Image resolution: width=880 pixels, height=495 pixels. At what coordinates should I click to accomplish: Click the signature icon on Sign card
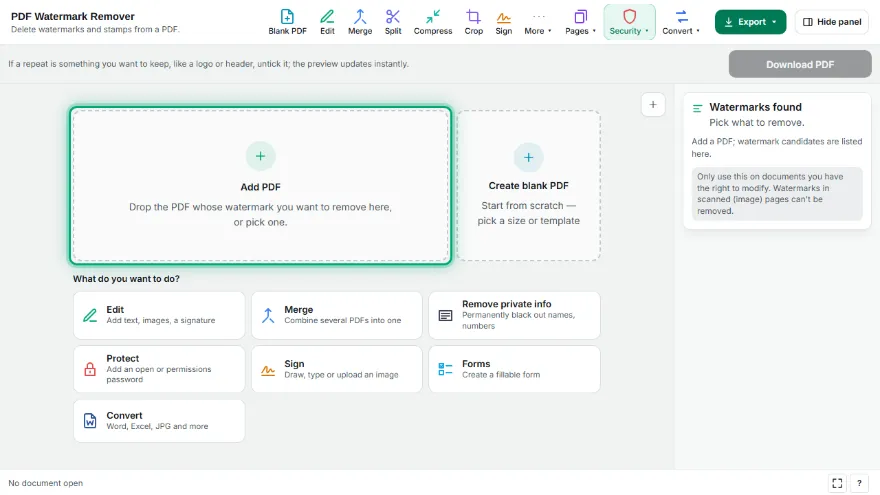click(268, 370)
